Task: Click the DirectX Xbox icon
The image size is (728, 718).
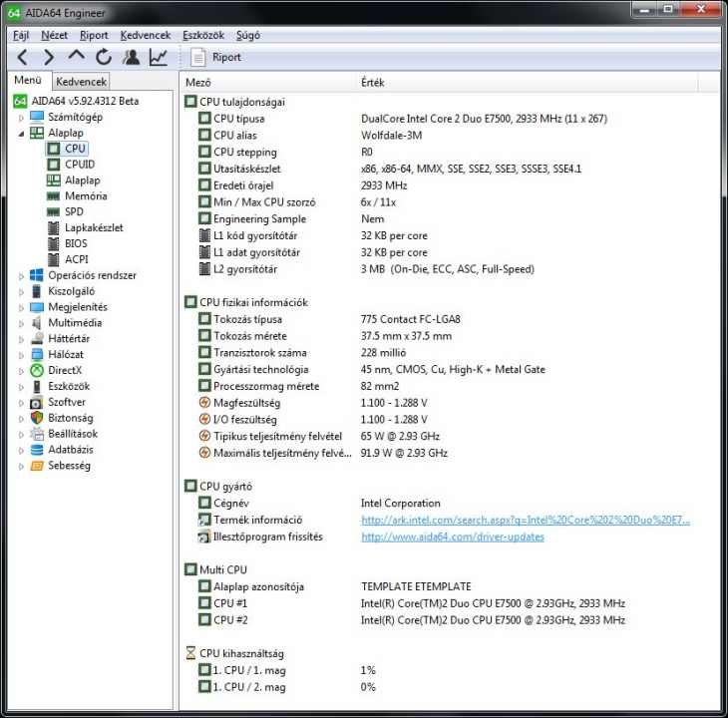Action: coord(37,370)
